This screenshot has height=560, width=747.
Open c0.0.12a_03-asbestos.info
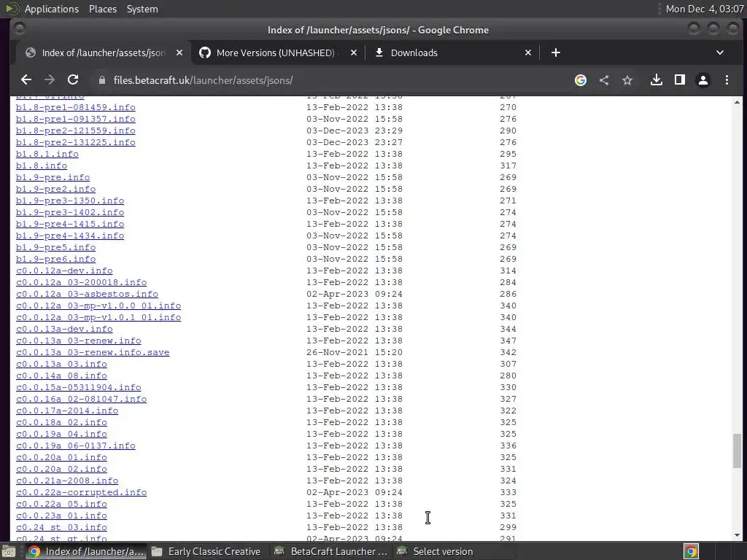click(x=87, y=294)
